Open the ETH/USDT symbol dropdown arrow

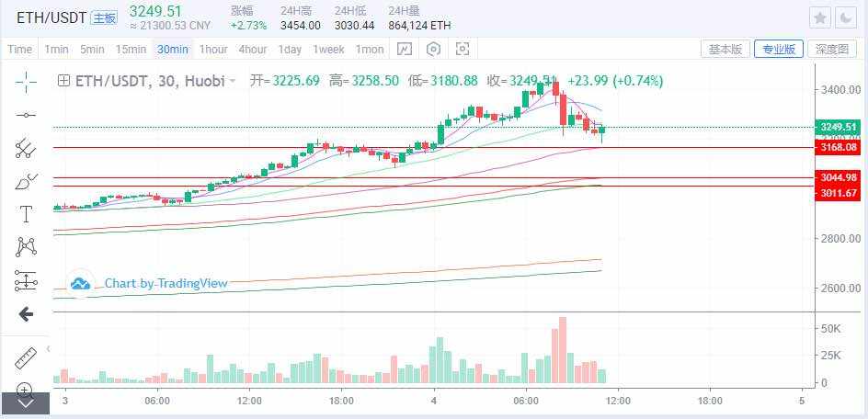[x=233, y=81]
